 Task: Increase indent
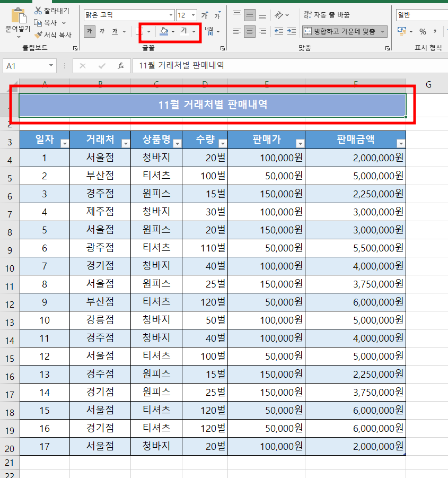click(292, 31)
